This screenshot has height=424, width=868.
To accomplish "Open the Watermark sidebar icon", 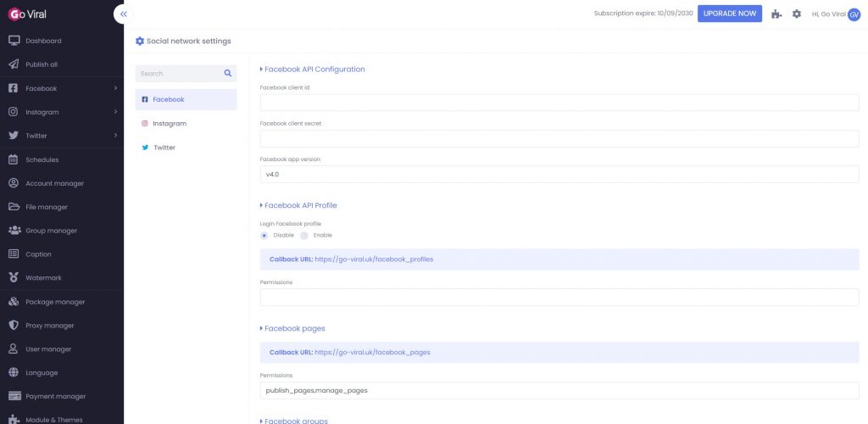I will click(14, 278).
